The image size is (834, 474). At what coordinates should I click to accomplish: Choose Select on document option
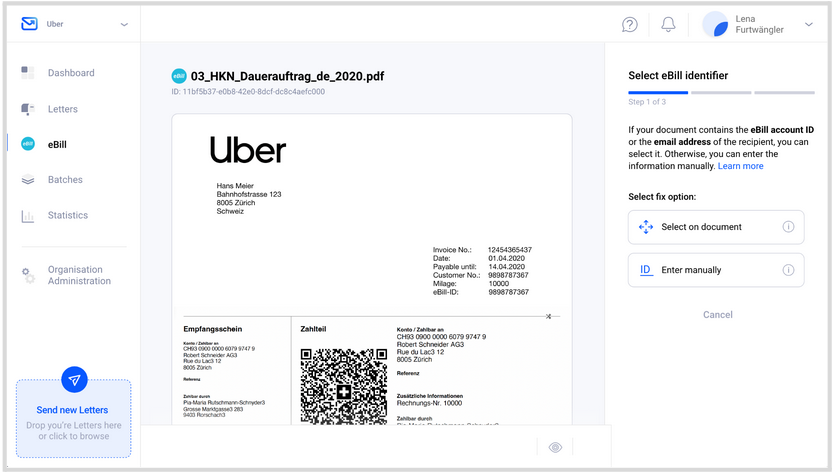716,227
